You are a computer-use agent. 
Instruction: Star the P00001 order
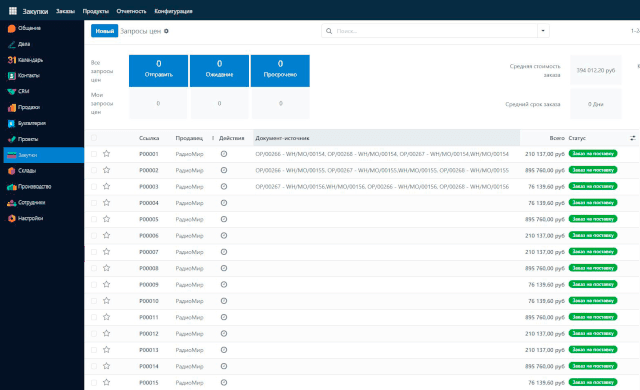tap(107, 154)
